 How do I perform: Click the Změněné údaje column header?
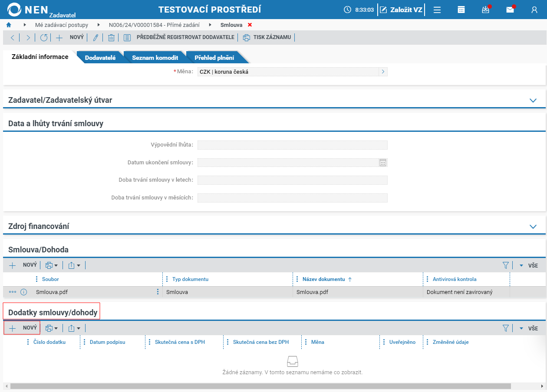(x=451, y=342)
